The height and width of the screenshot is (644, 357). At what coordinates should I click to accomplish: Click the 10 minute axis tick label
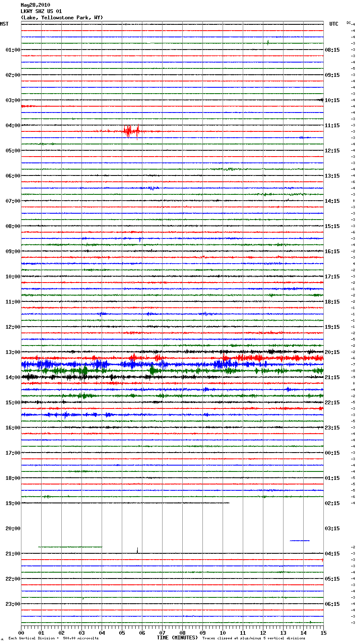[x=223, y=633]
